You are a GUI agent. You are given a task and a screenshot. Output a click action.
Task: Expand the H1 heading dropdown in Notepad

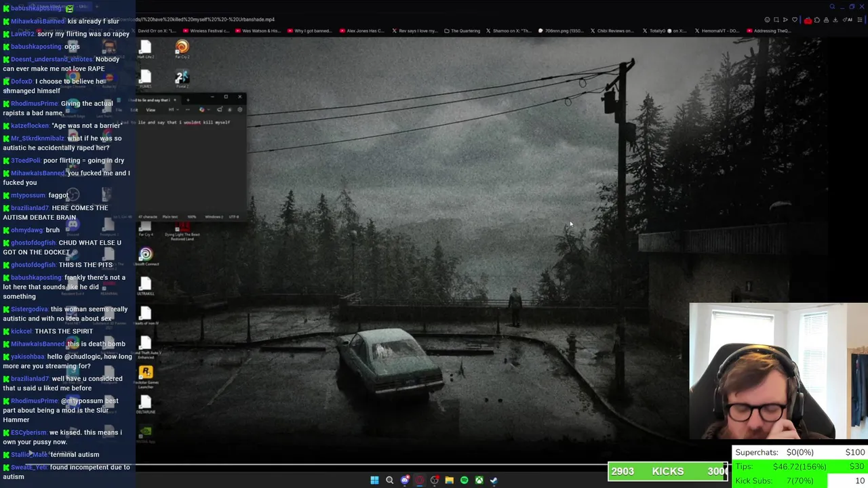pos(174,110)
